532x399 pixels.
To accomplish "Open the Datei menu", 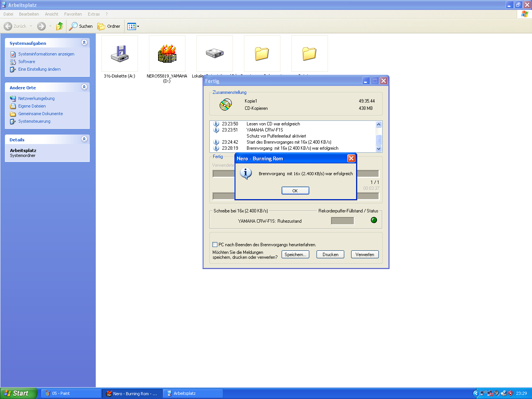I will click(8, 14).
